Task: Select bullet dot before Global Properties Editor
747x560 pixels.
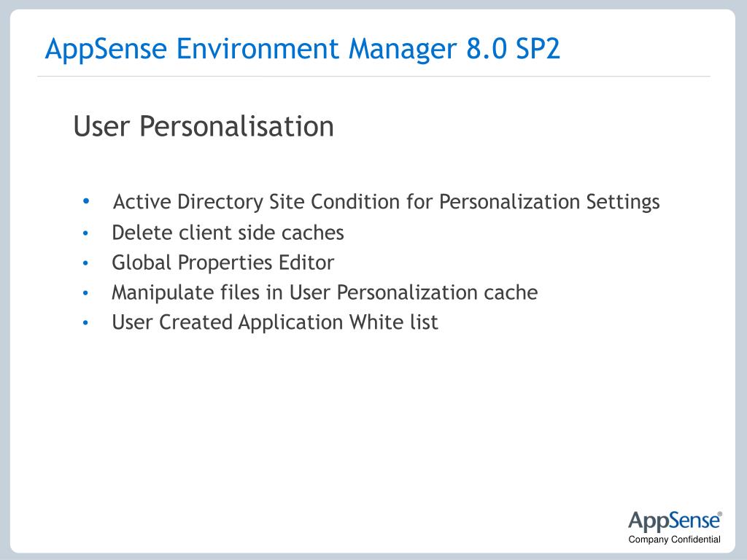Action: tap(86, 263)
